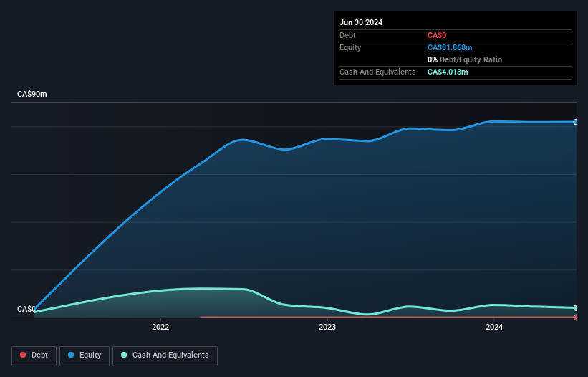Screen dimensions: 588x377
Task: Click the CA$81.868m equity value
Action: [450, 47]
